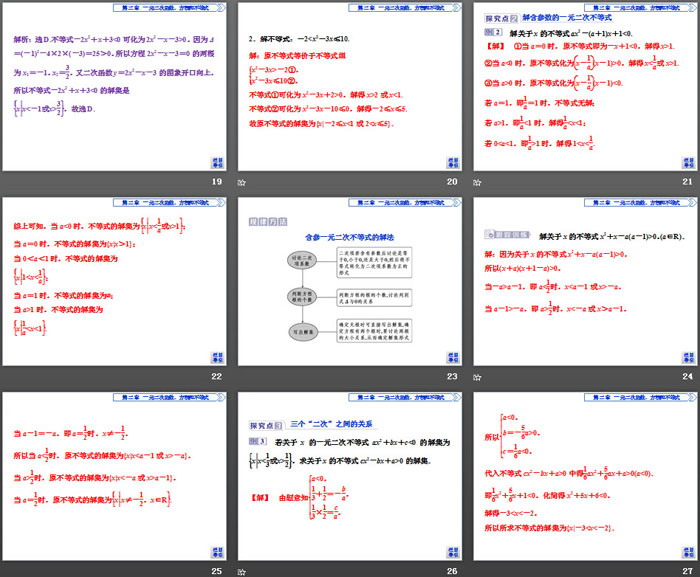Click the animation star icon under slide 26
The image size is (700, 577).
242,572
